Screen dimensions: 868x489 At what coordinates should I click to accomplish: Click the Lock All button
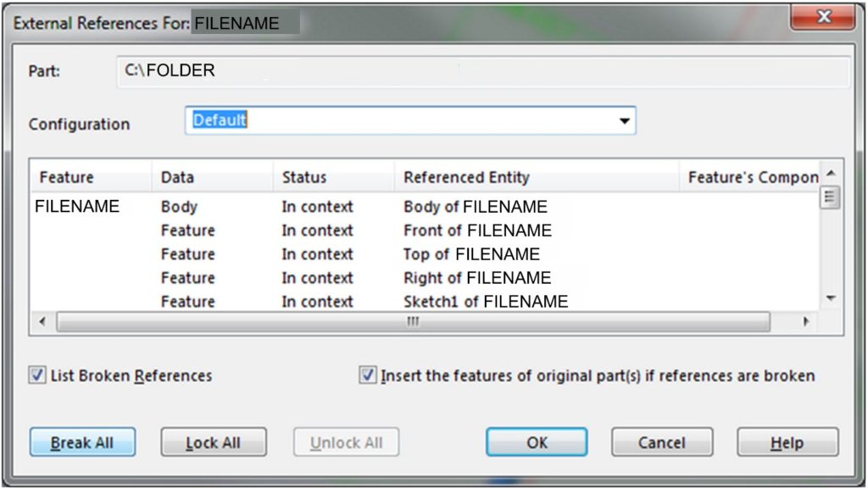pos(214,442)
